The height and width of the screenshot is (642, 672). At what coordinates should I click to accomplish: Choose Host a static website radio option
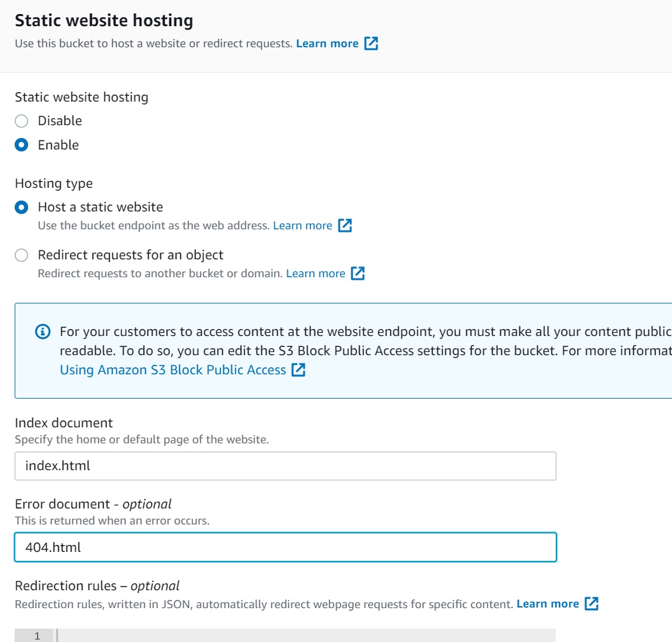(x=22, y=207)
